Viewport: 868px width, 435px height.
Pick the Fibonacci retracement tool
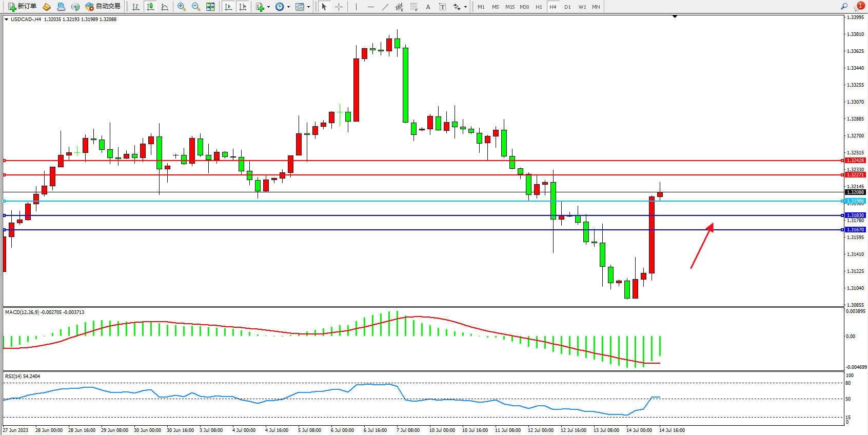click(x=413, y=7)
